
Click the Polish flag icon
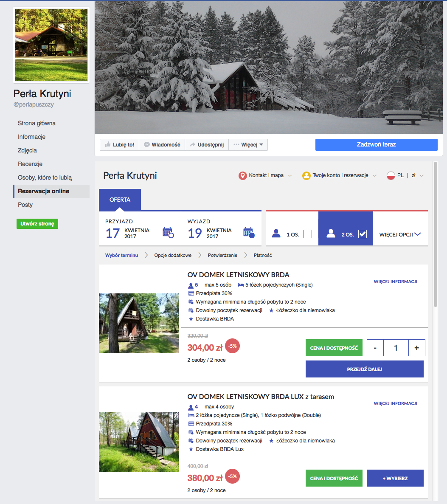click(x=391, y=175)
